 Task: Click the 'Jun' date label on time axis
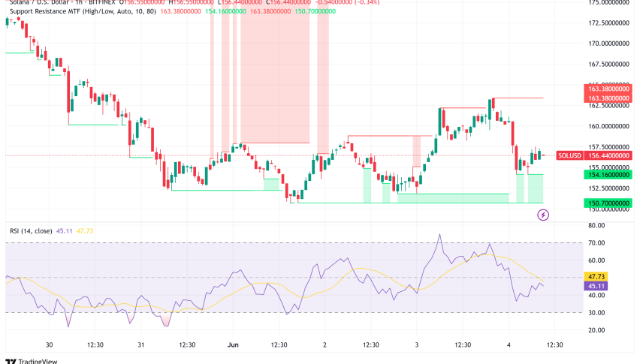(x=233, y=344)
